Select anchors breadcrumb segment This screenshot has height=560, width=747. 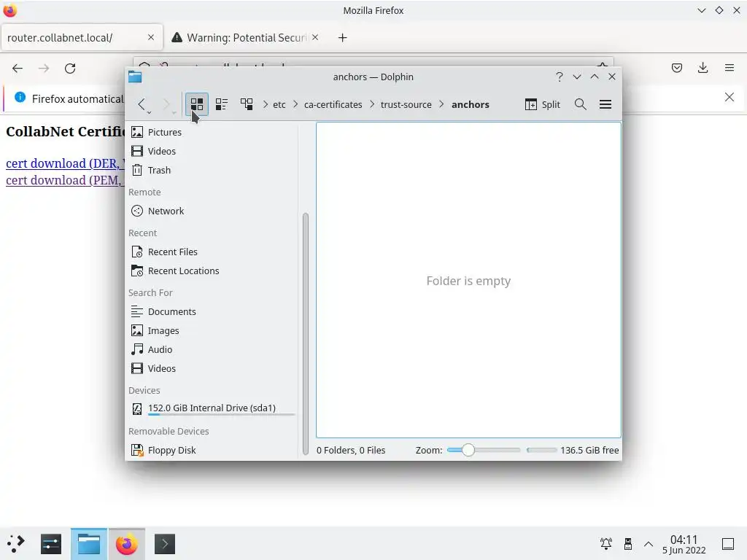471,105
